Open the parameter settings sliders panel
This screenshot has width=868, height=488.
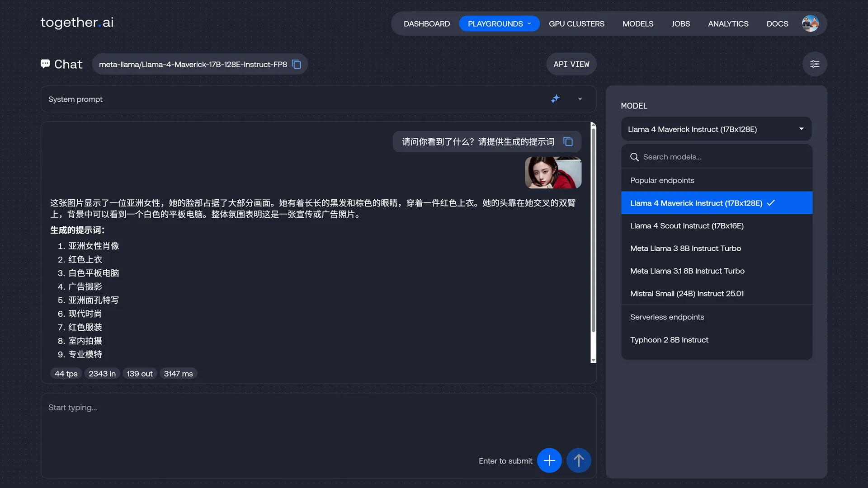pyautogui.click(x=815, y=64)
